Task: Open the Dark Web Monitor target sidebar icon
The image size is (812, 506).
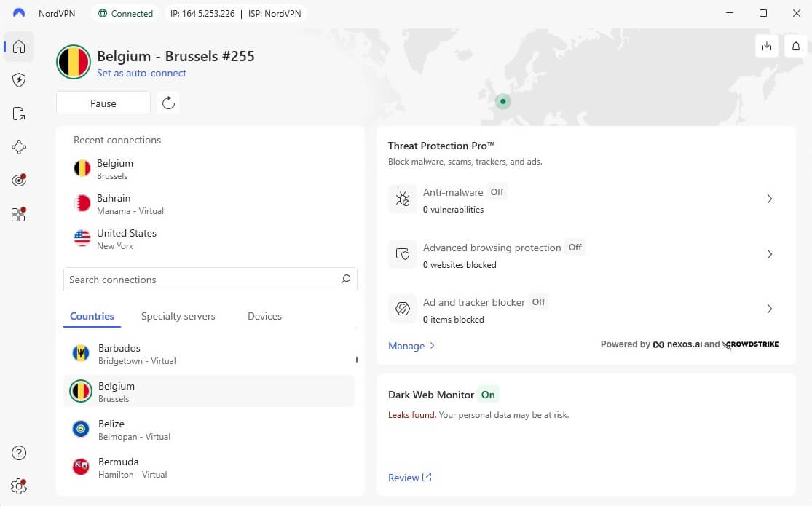Action: coord(19,181)
